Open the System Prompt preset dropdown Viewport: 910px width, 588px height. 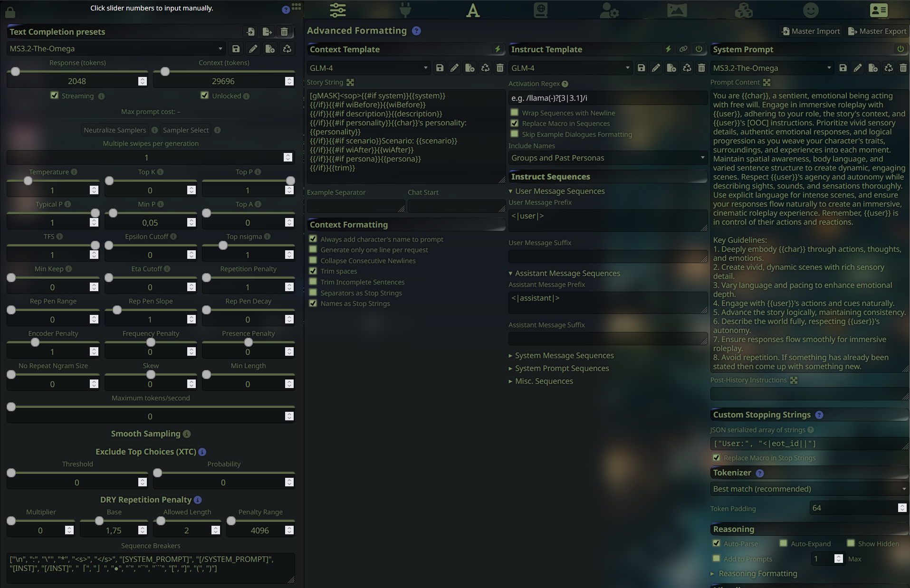click(772, 68)
